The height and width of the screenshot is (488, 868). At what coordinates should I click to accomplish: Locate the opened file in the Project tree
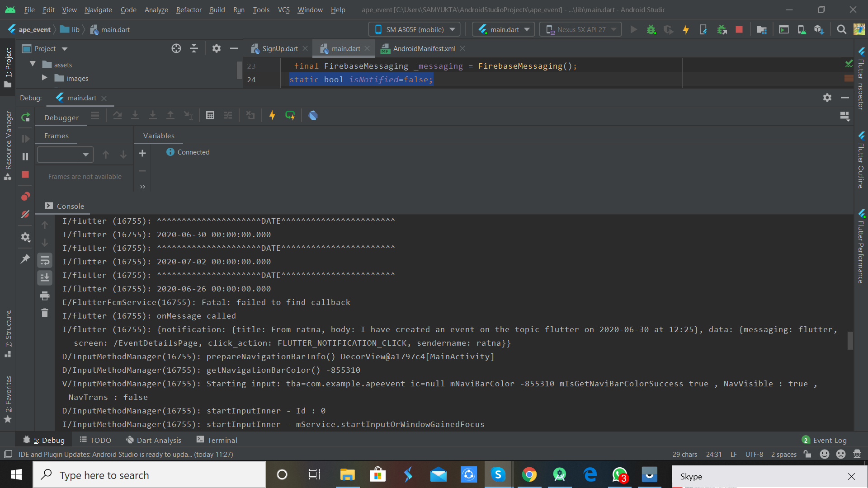(x=176, y=48)
